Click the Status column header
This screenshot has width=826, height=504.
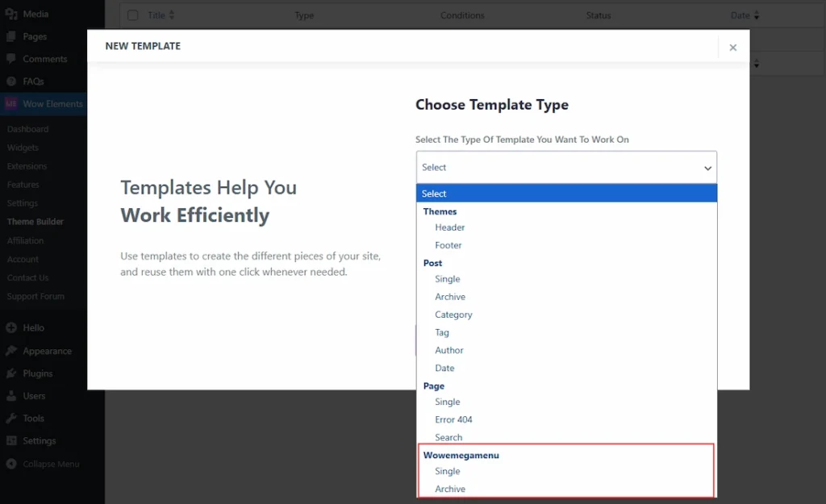pyautogui.click(x=599, y=15)
